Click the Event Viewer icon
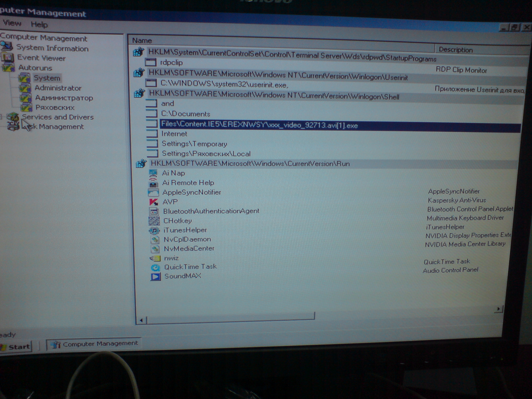532x399 pixels. click(x=7, y=57)
